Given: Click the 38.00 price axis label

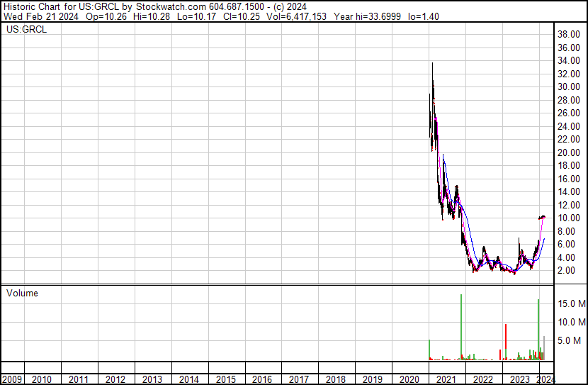Looking at the screenshot, I should (569, 34).
